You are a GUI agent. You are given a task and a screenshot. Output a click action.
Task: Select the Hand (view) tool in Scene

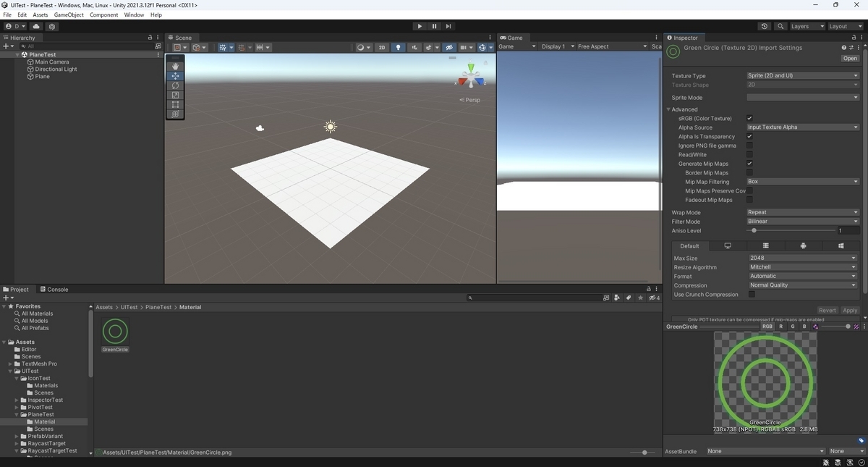pos(175,66)
